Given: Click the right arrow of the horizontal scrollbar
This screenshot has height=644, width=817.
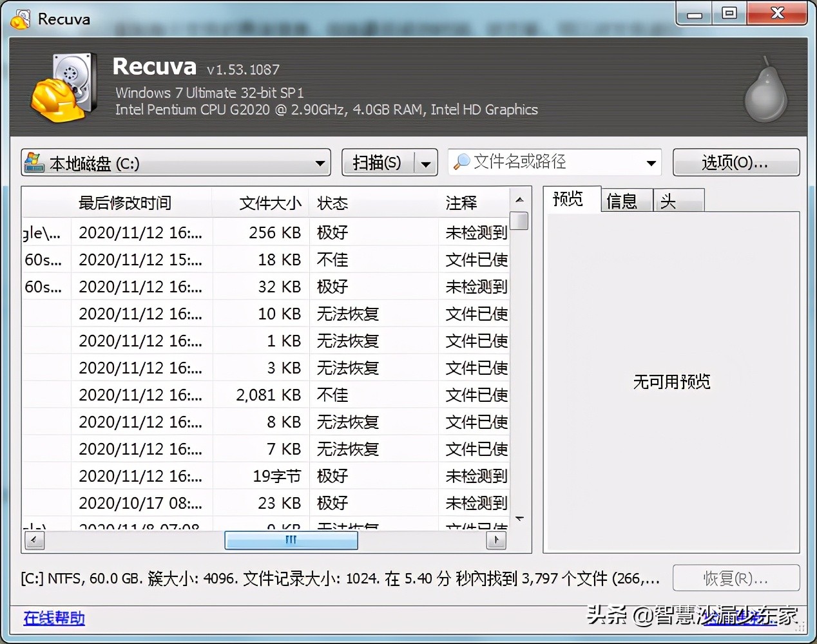Looking at the screenshot, I should 495,540.
